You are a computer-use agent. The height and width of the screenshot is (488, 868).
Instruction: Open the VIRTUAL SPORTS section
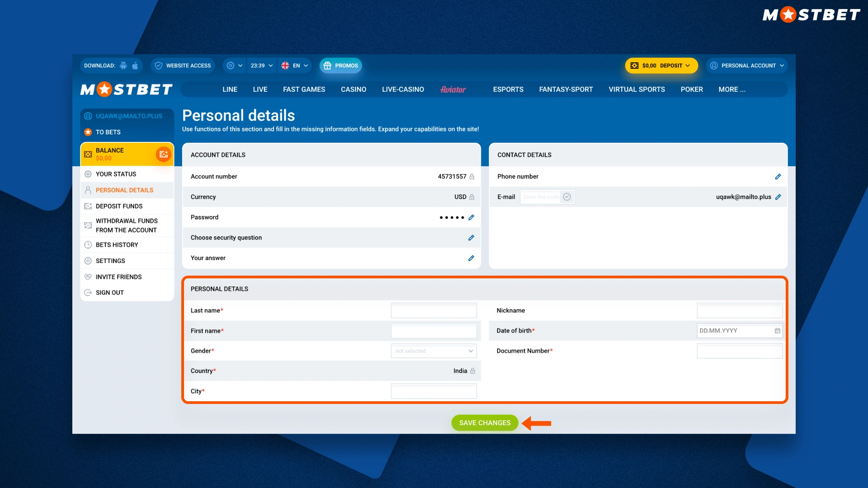coord(637,89)
